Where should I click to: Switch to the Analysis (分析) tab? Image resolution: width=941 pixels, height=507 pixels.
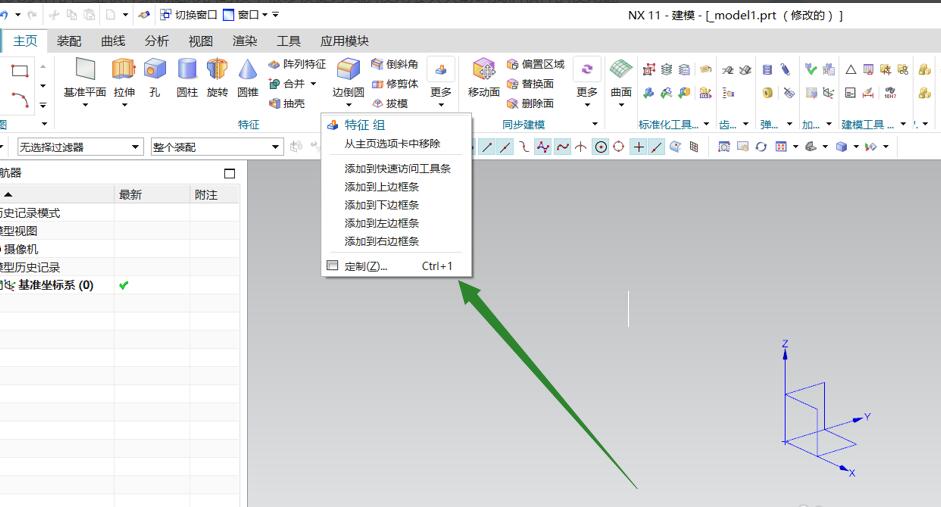[x=157, y=41]
